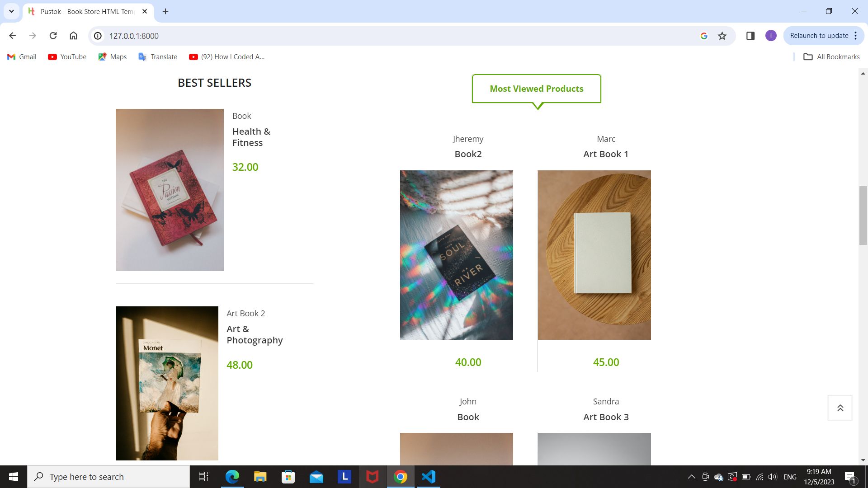The image size is (868, 488).
Task: Open a new browser tab
Action: [x=165, y=11]
